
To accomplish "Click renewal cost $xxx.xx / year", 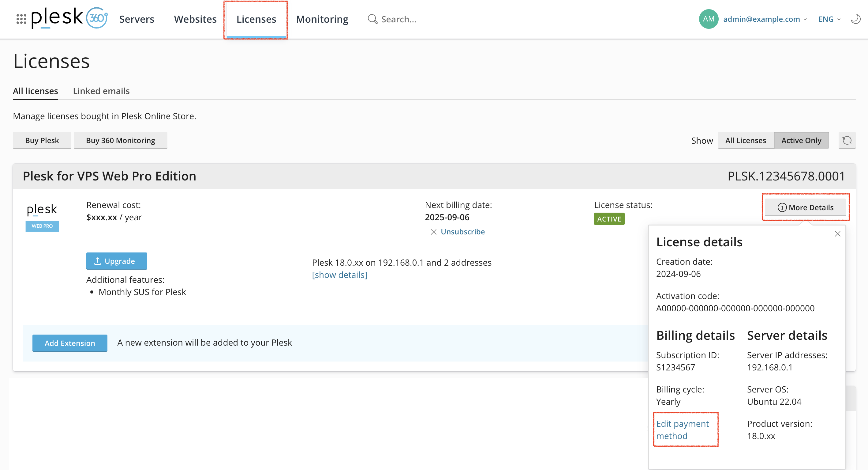I will 114,217.
